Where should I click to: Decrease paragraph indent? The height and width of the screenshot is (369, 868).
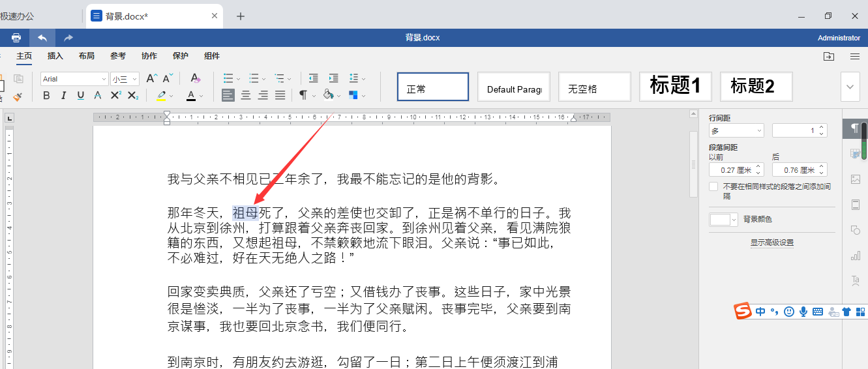(314, 78)
